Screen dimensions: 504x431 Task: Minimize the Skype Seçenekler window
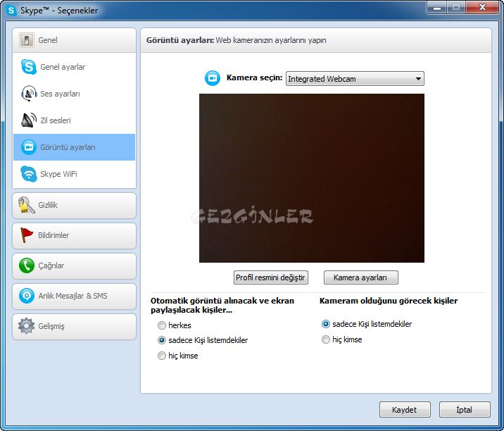(437, 7)
